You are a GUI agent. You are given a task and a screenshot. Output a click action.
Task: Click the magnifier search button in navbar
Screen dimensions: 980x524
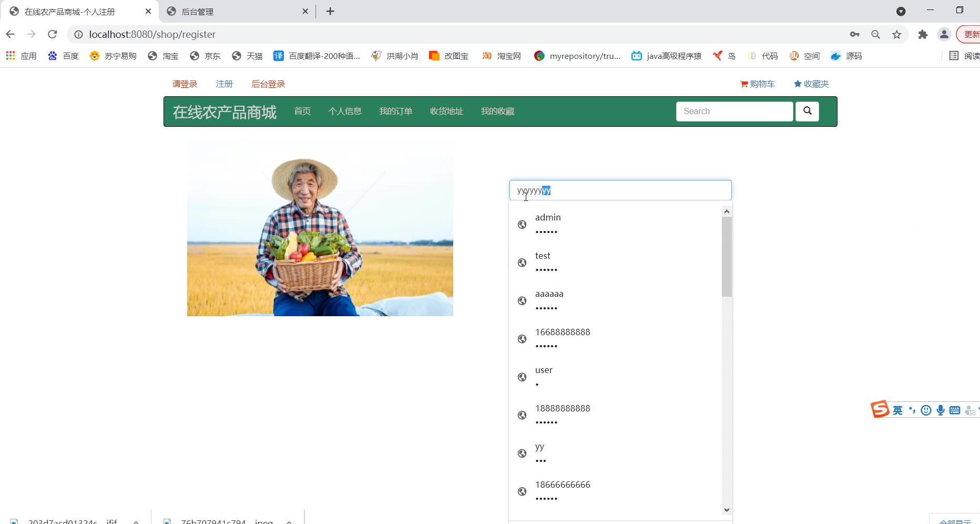click(807, 111)
